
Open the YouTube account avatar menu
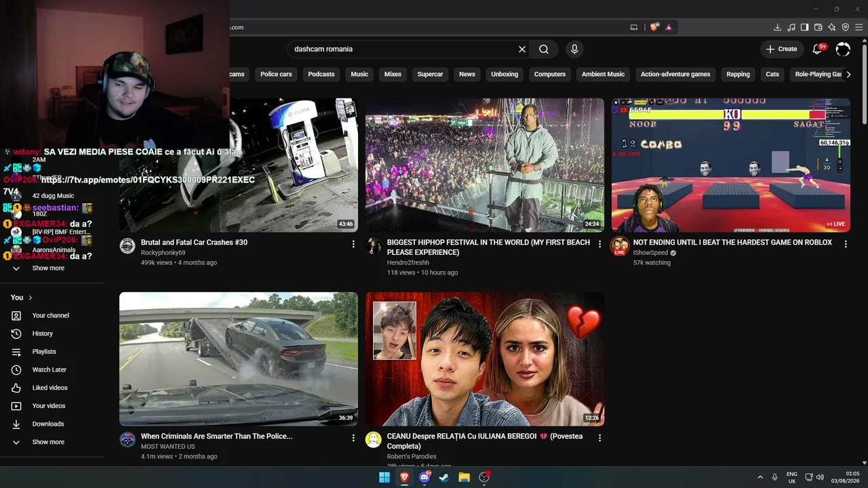click(843, 49)
